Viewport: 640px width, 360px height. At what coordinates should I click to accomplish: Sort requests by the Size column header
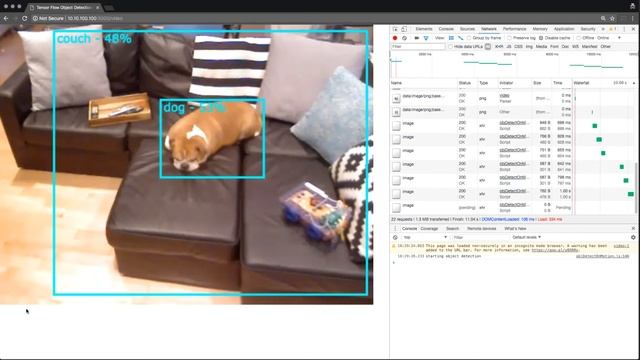pyautogui.click(x=541, y=83)
